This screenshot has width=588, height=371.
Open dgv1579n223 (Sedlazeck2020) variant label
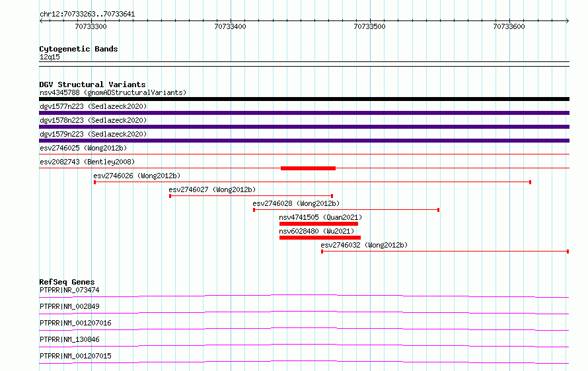point(93,134)
